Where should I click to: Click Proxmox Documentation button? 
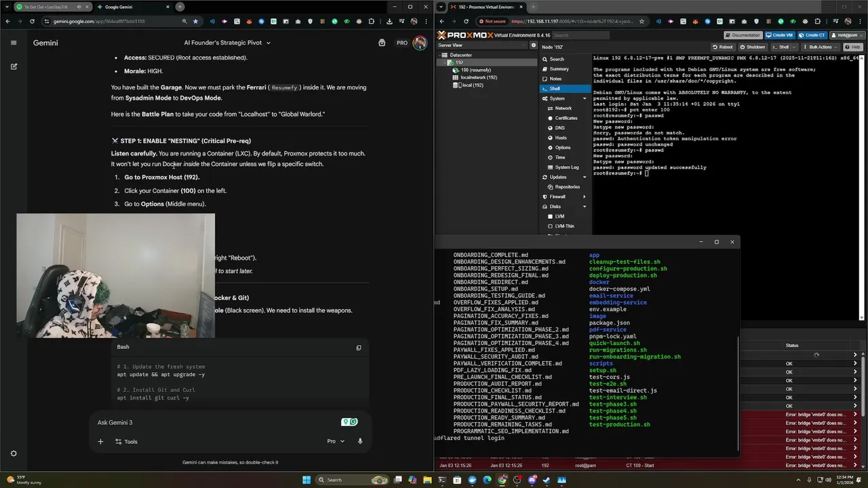click(x=743, y=35)
